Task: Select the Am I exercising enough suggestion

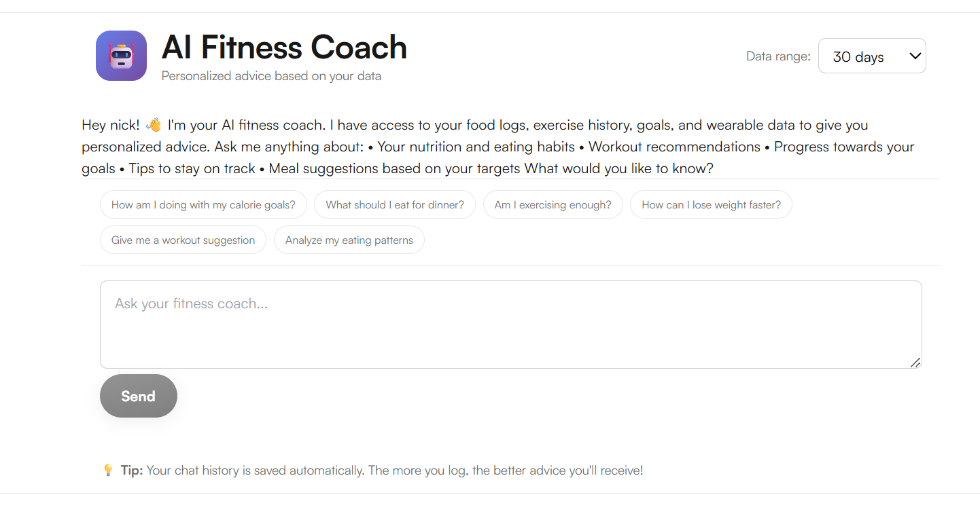Action: 553,204
